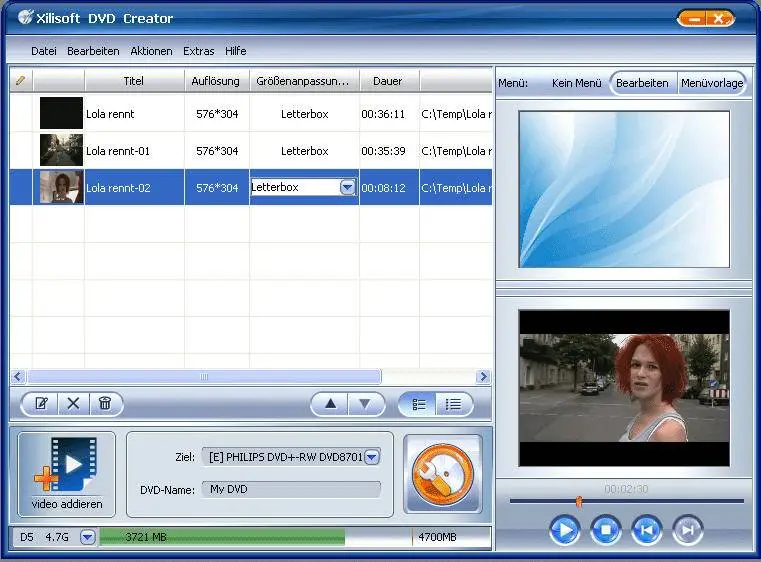The image size is (761, 562).
Task: Click the Auflösung column header
Action: (216, 81)
